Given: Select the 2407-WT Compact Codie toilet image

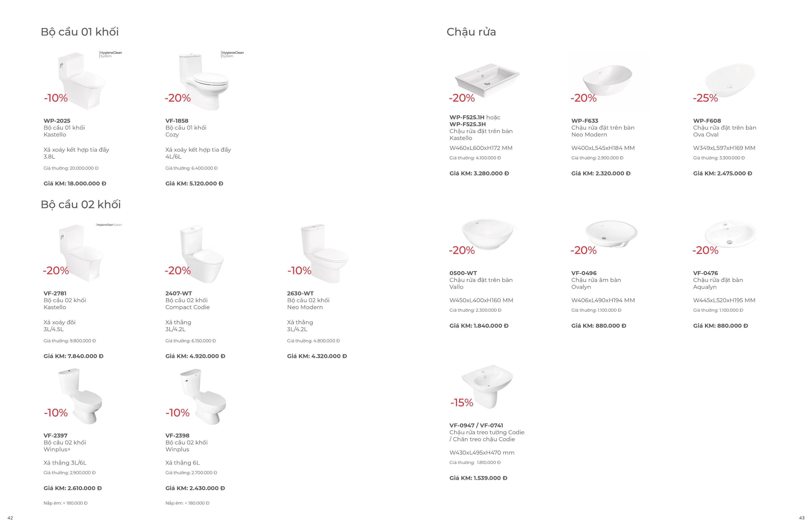Looking at the screenshot, I should (x=202, y=254).
